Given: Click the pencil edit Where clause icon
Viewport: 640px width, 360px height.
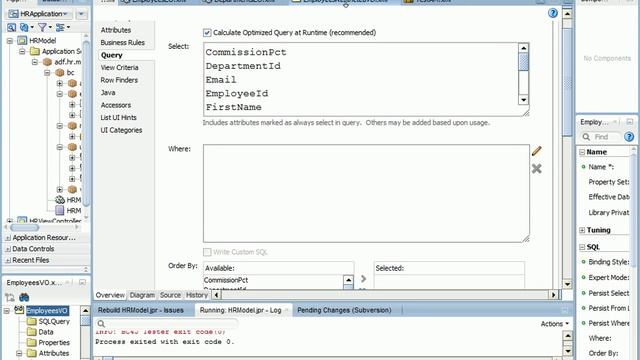Looking at the screenshot, I should [x=536, y=151].
